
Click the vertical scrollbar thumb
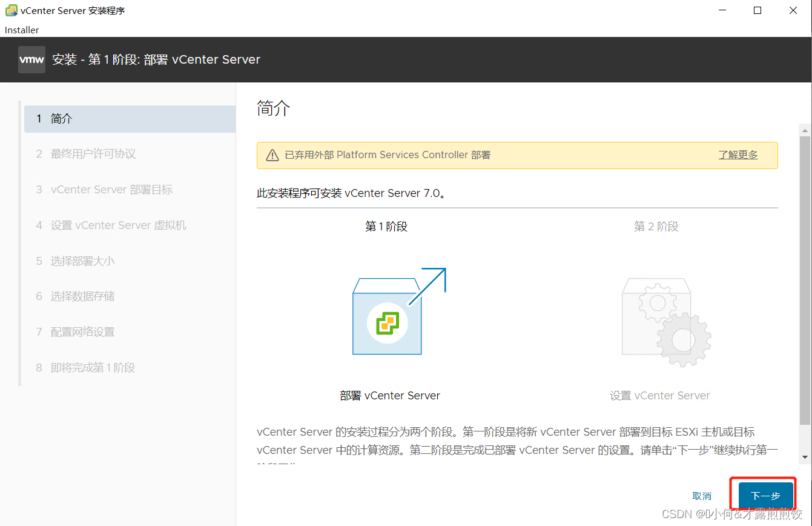pos(805,280)
